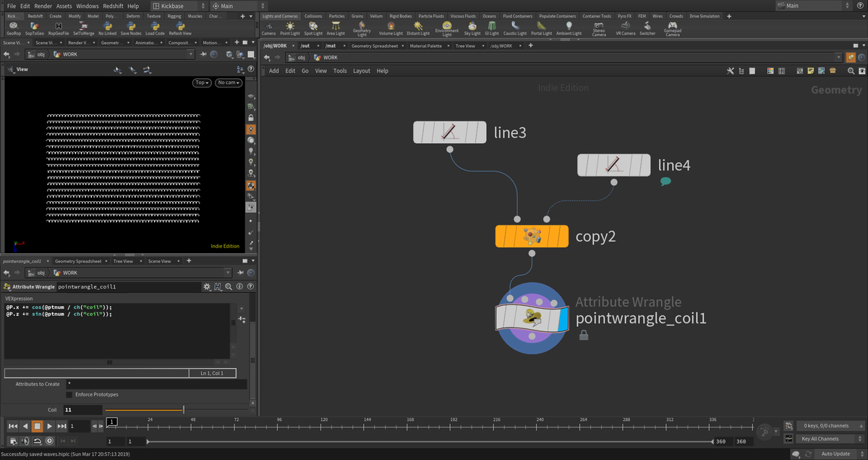868x460 pixels.
Task: Open network editor wrench tools icon
Action: coord(731,70)
